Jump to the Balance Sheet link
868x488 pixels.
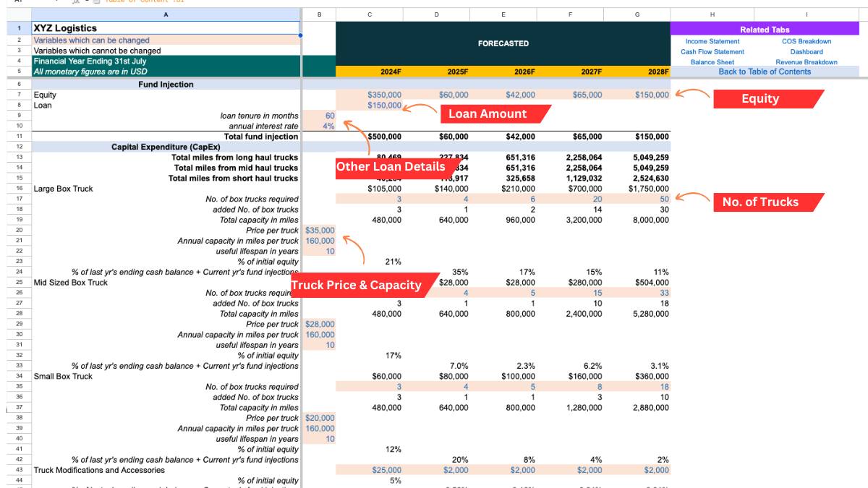tap(712, 62)
